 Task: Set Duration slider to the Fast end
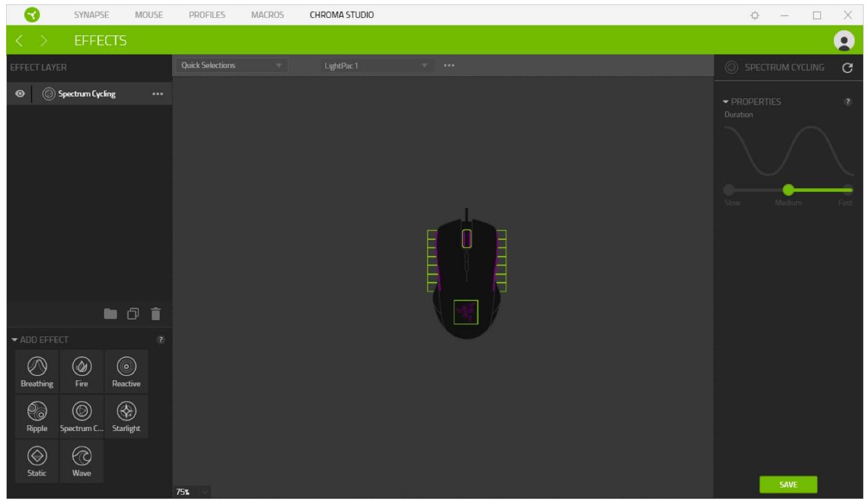[x=848, y=190]
